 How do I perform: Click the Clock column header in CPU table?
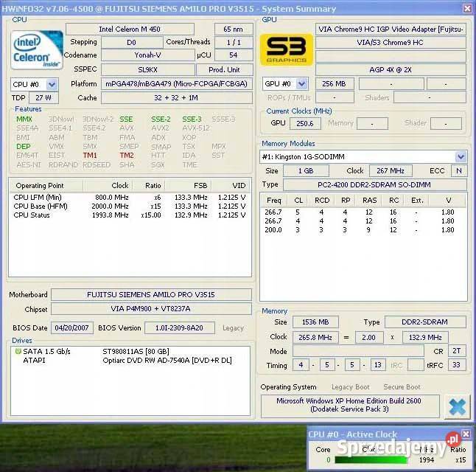click(x=108, y=185)
